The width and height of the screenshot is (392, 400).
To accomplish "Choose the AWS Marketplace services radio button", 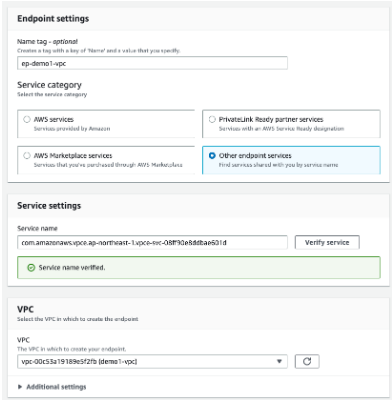I will pyautogui.click(x=27, y=156).
